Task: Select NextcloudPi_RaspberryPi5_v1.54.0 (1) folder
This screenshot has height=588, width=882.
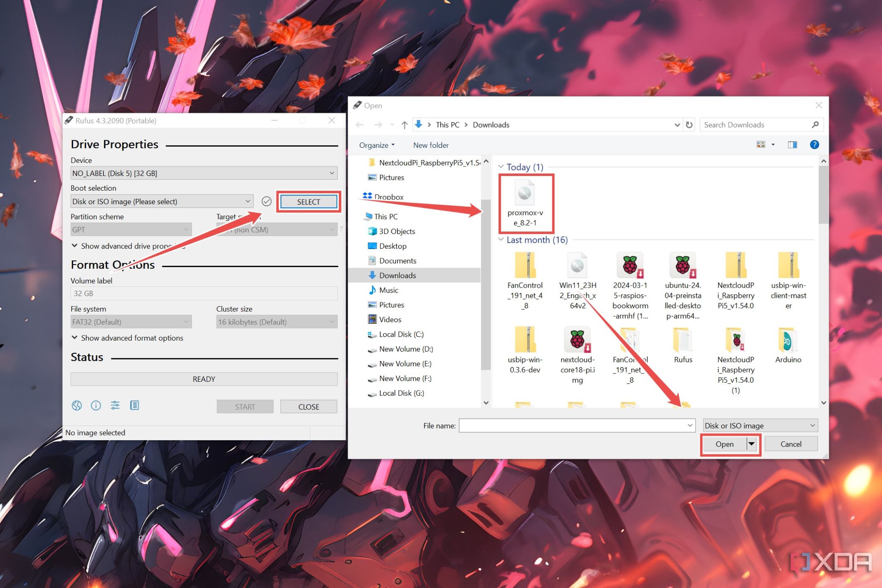Action: click(735, 360)
